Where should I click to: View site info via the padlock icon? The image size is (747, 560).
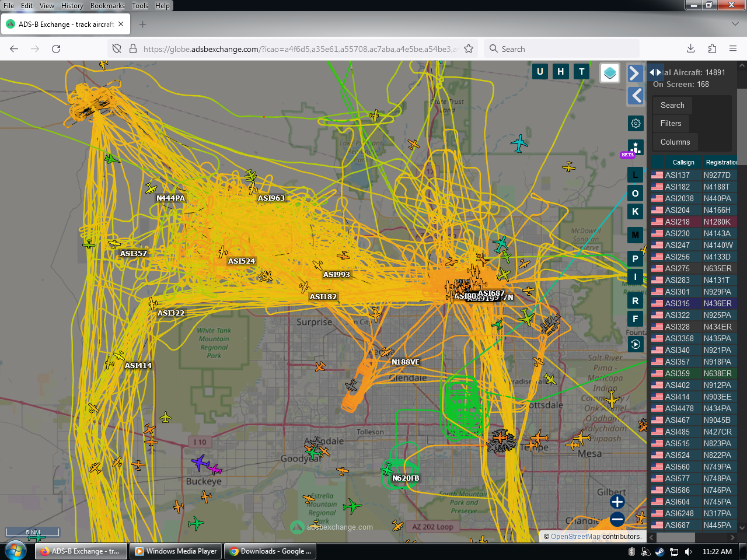pos(132,49)
